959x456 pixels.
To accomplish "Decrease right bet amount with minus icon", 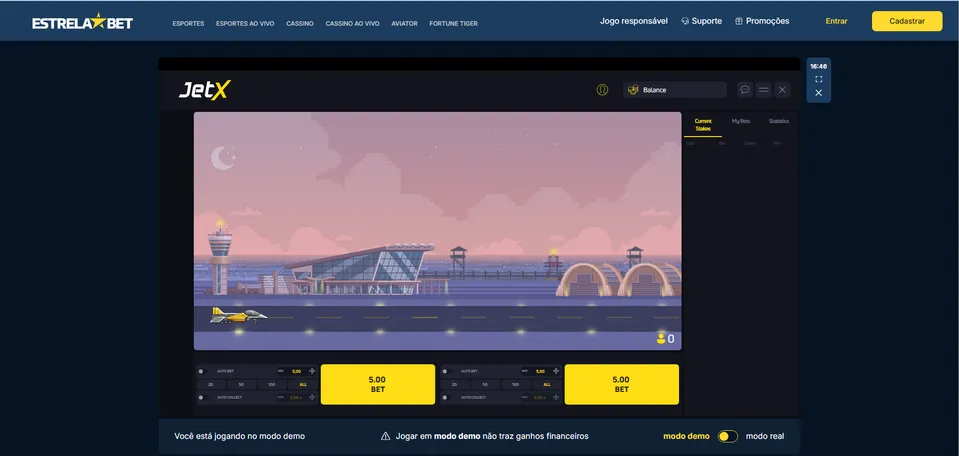I will click(x=525, y=371).
